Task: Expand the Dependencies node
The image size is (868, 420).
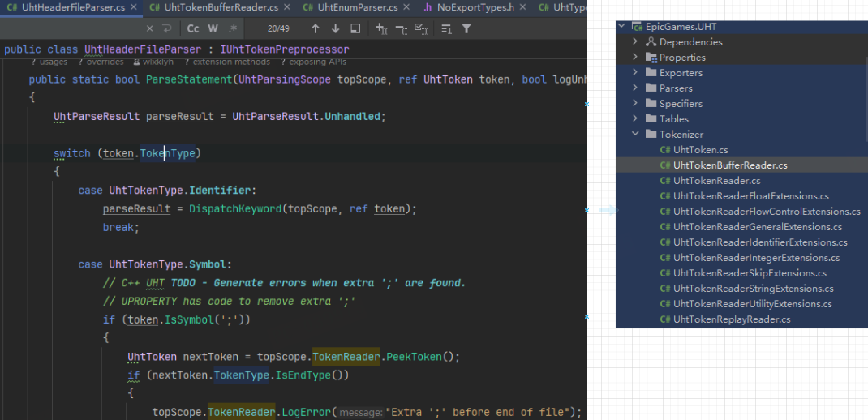Action: [x=635, y=42]
